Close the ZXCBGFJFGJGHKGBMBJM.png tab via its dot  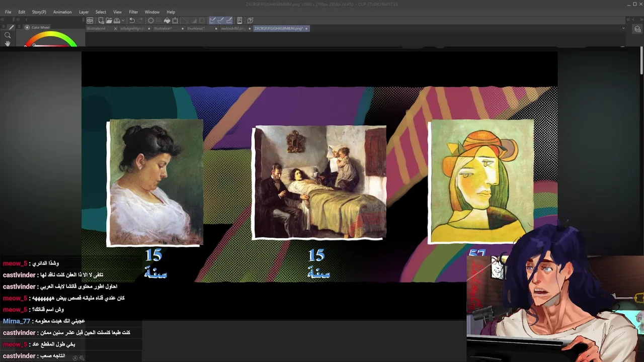pyautogui.click(x=306, y=29)
